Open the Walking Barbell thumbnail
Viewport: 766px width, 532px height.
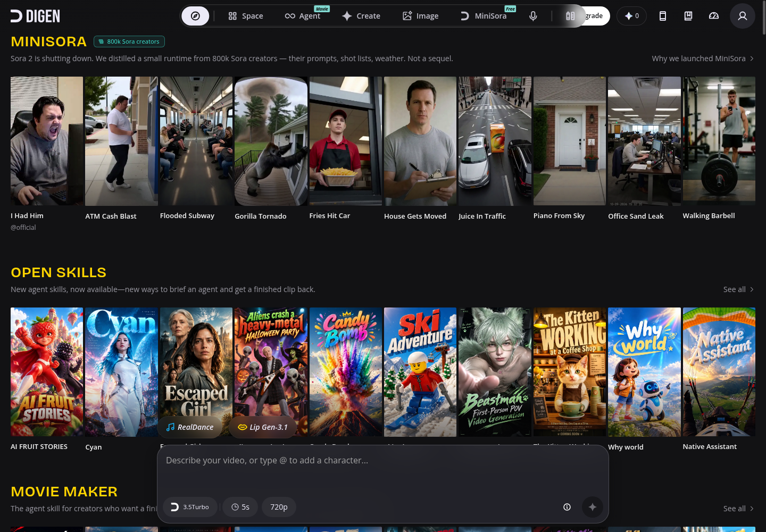click(719, 141)
